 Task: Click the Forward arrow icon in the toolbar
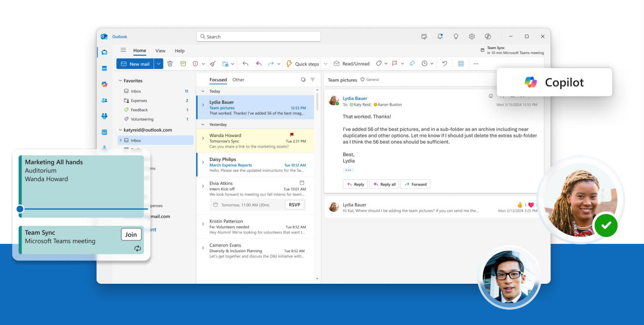[271, 64]
